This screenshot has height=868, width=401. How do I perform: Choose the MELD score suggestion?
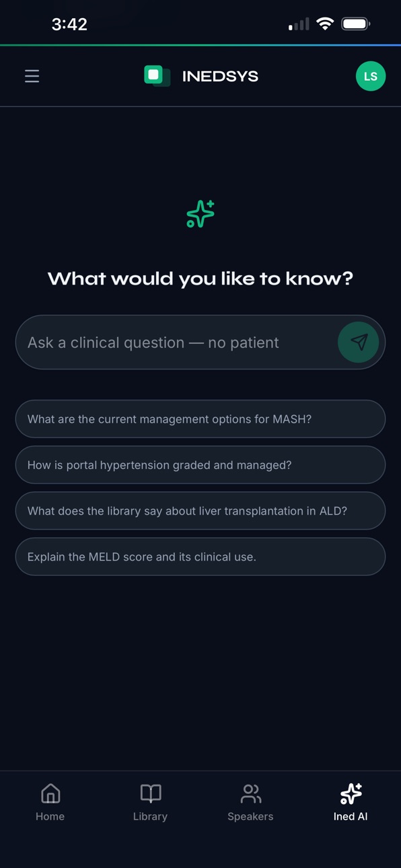coord(200,556)
